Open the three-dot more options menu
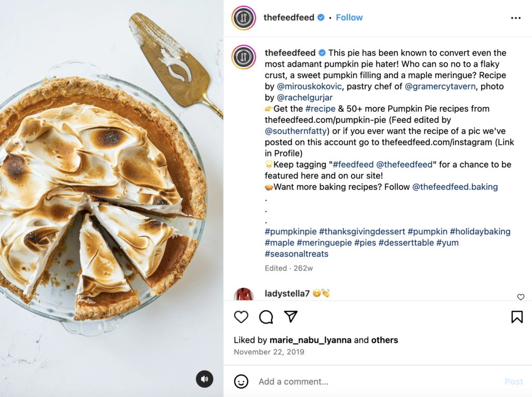This screenshot has width=532, height=397. pos(515,18)
